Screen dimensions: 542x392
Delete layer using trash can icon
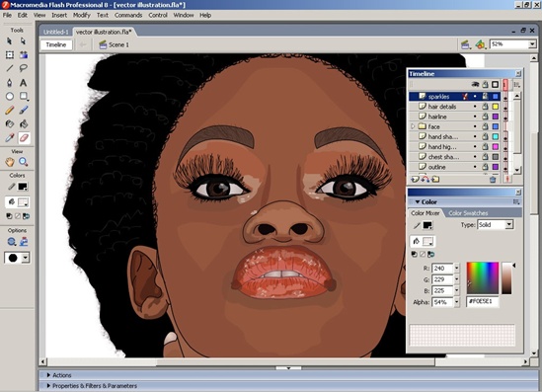click(493, 179)
